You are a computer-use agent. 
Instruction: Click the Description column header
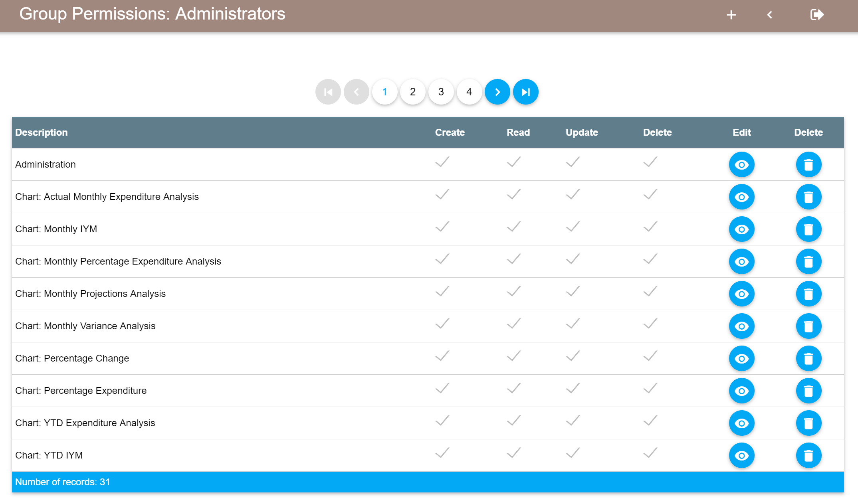point(42,132)
